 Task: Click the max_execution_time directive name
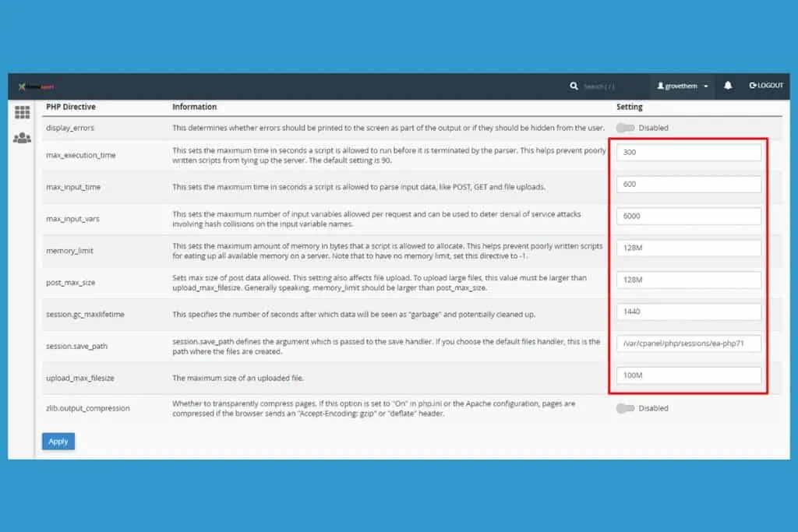click(x=81, y=155)
